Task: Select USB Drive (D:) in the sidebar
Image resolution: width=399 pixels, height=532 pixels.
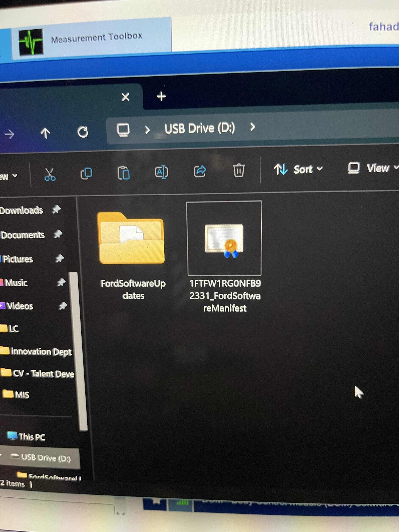Action: [40, 458]
